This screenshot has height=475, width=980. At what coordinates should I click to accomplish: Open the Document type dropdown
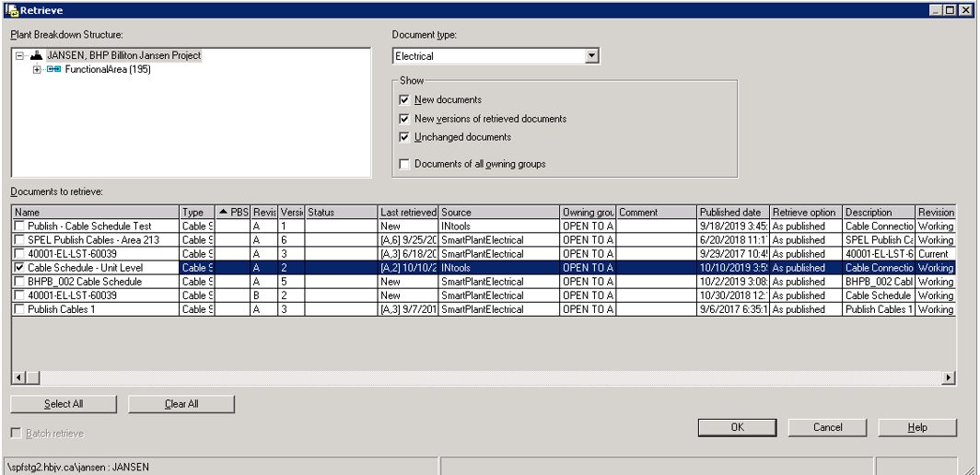pyautogui.click(x=592, y=56)
